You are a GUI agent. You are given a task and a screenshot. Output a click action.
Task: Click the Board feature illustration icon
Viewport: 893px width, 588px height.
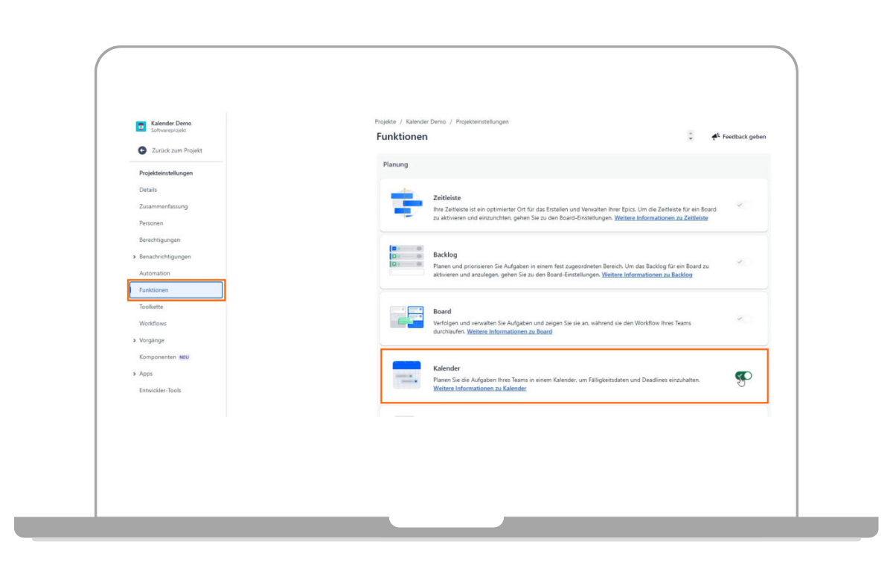pyautogui.click(x=406, y=317)
